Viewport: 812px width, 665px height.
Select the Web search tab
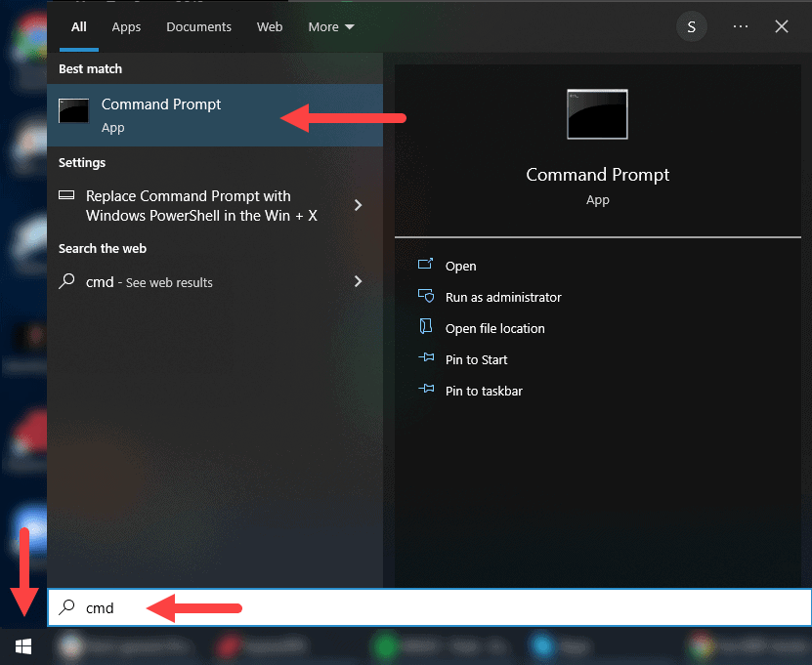click(270, 26)
